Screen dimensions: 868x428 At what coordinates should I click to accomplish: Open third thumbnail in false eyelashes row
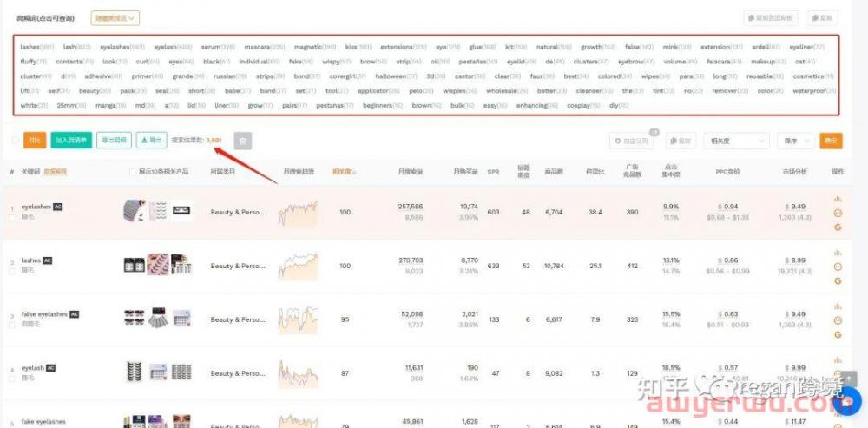(181, 319)
